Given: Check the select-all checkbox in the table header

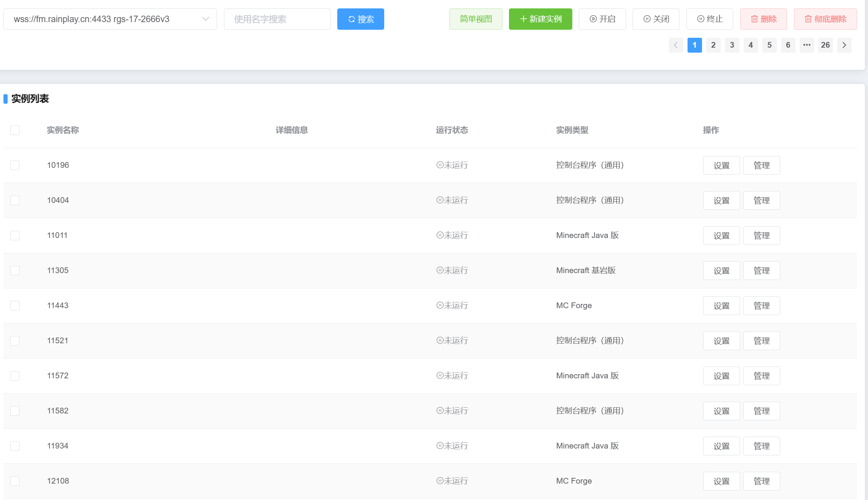Looking at the screenshot, I should click(x=14, y=130).
